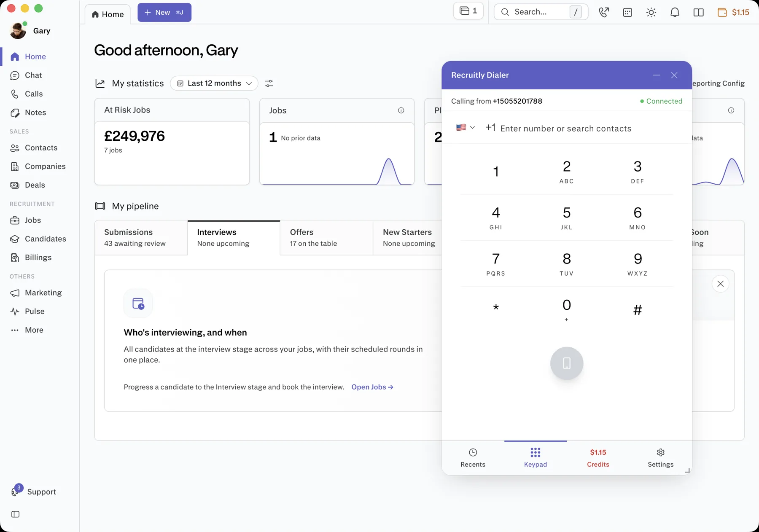This screenshot has width=759, height=532.
Task: Open the Last 12 months dropdown
Action: 214,83
